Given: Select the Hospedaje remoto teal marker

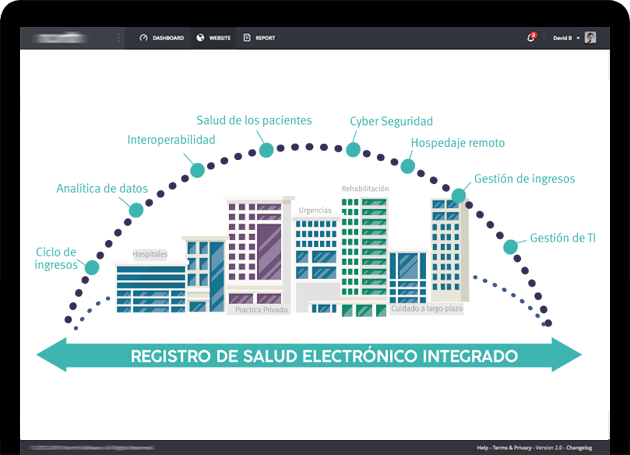Looking at the screenshot, I should (x=407, y=168).
